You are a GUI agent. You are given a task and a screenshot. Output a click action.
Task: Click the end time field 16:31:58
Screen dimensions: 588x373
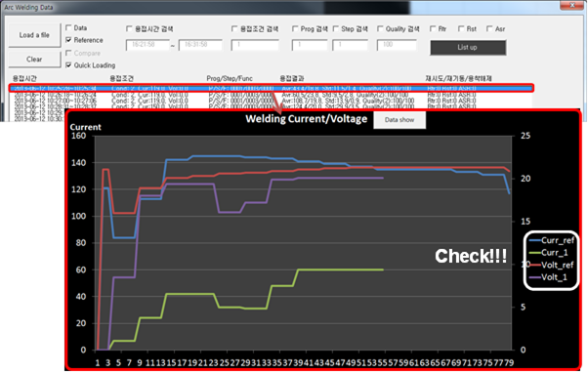pyautogui.click(x=200, y=45)
